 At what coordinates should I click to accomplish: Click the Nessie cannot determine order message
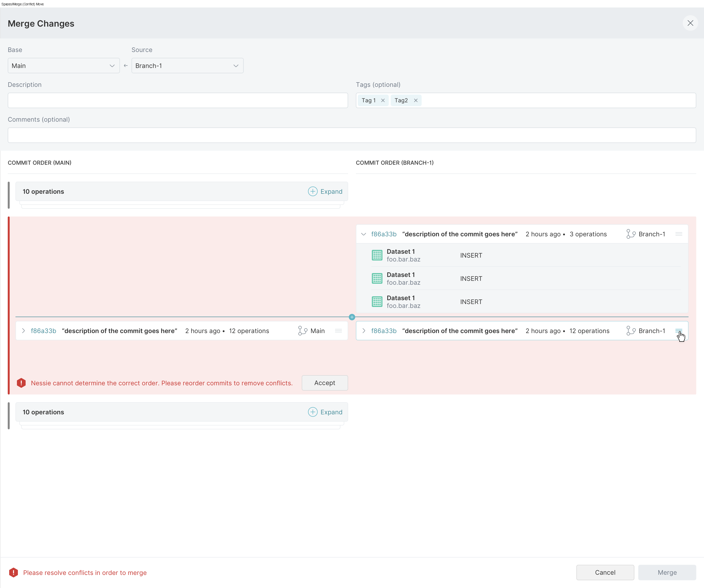[x=161, y=383]
